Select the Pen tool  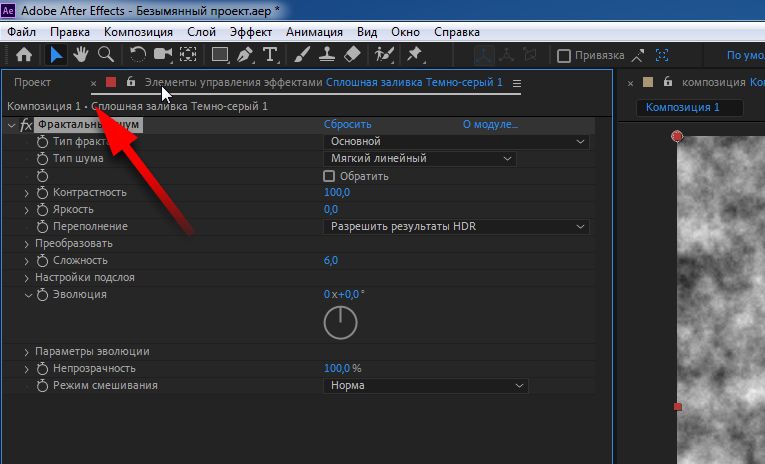point(245,55)
